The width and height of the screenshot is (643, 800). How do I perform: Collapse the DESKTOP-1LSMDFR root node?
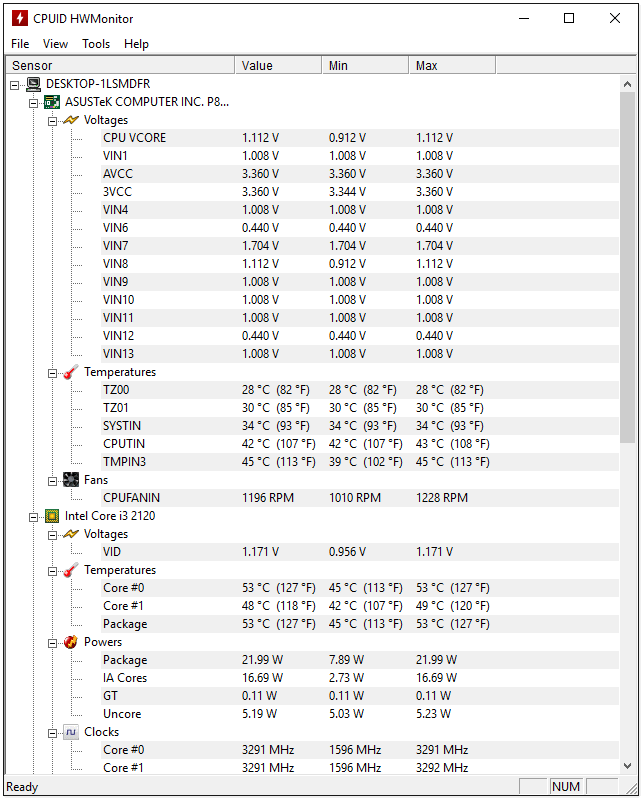[x=15, y=85]
